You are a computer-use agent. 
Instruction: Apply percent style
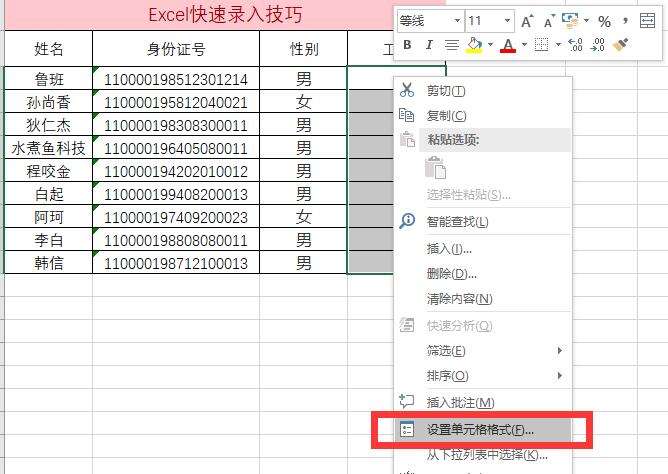(604, 21)
